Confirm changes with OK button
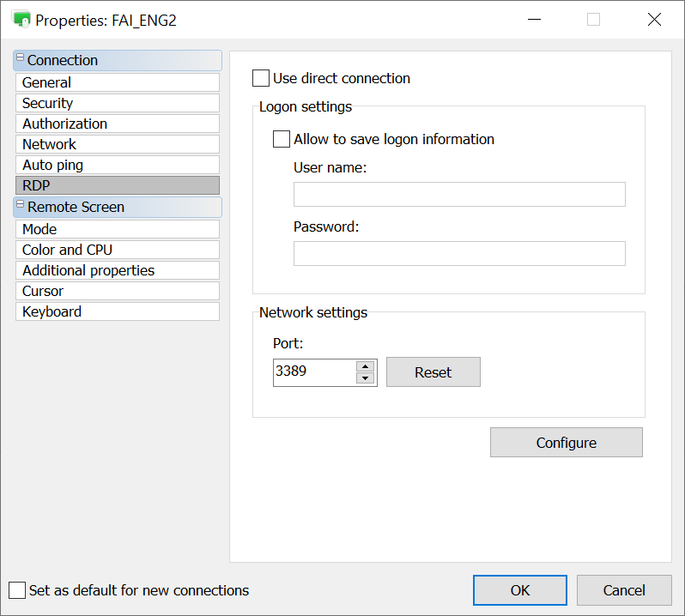This screenshot has height=616, width=685. coord(519,590)
